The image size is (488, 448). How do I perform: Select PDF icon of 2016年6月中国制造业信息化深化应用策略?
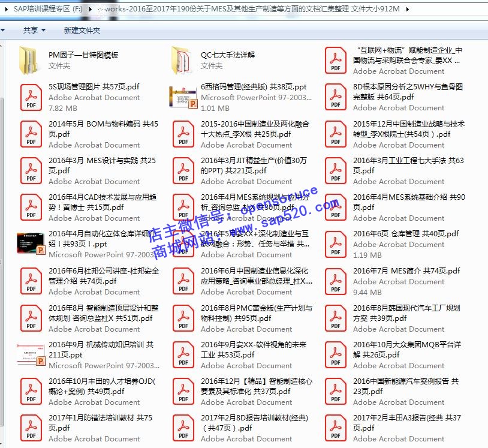[183, 281]
